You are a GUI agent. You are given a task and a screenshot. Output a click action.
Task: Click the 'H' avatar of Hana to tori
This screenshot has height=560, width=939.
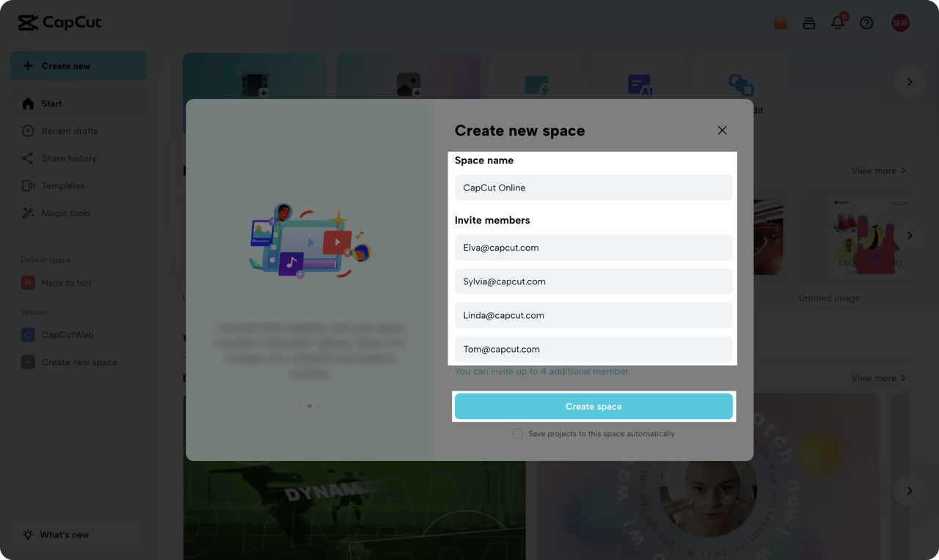(28, 283)
